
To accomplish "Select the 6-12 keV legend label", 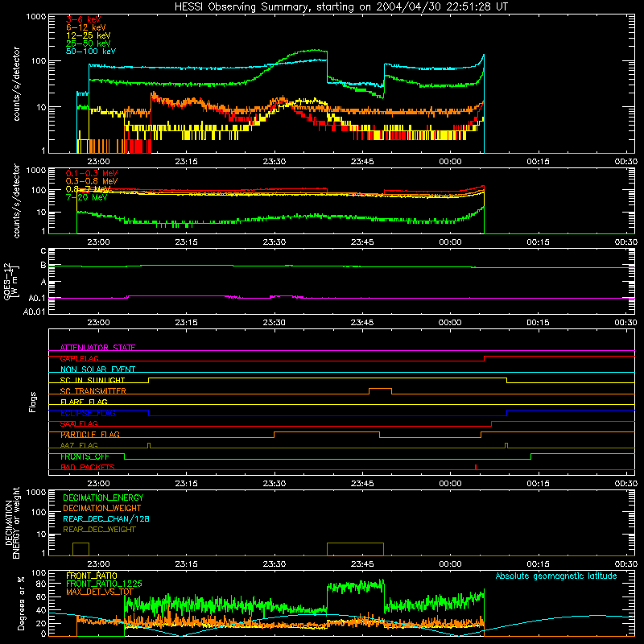I will tap(86, 27).
